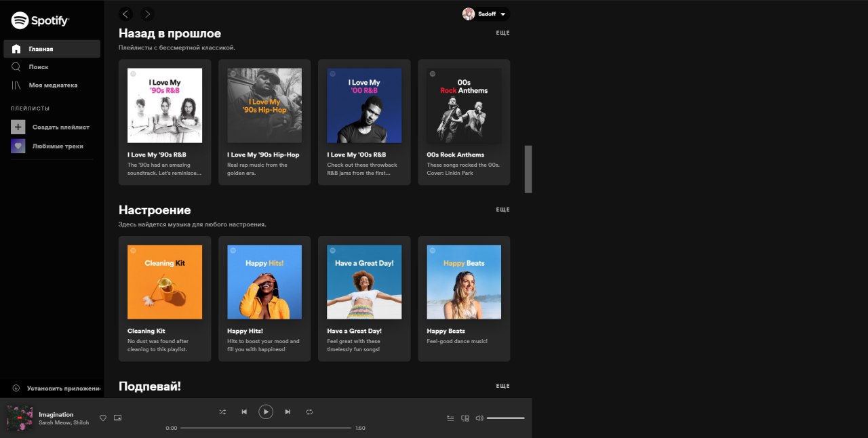The height and width of the screenshot is (438, 868).
Task: Click the Cleaning Kit title text
Action: 146,331
